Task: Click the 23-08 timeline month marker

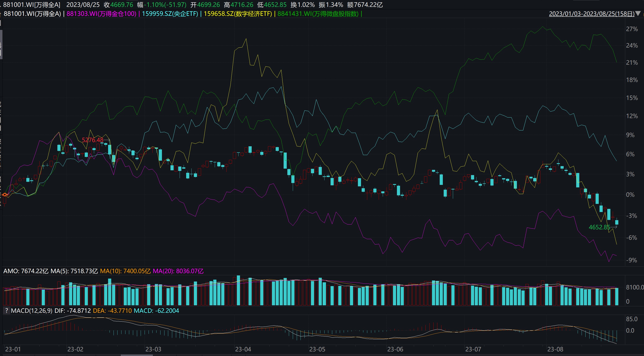Action: 555,349
